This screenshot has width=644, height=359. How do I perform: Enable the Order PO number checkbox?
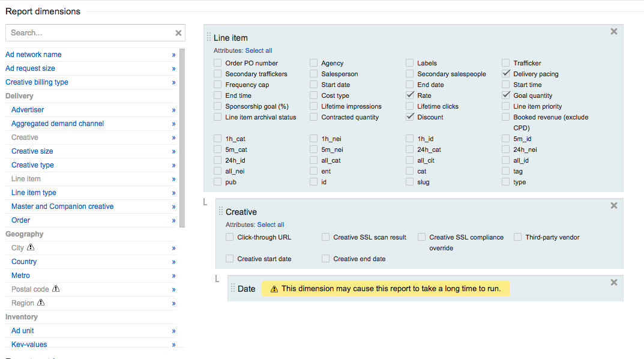[217, 63]
